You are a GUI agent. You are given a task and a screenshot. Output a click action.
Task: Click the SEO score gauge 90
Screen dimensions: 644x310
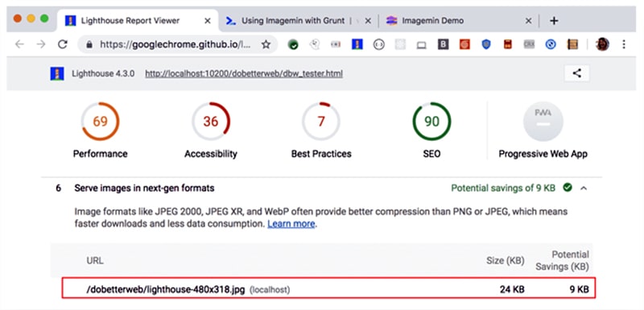[431, 122]
